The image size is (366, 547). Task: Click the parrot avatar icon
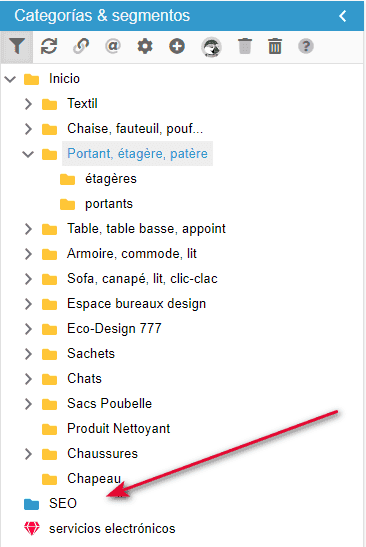(x=211, y=47)
